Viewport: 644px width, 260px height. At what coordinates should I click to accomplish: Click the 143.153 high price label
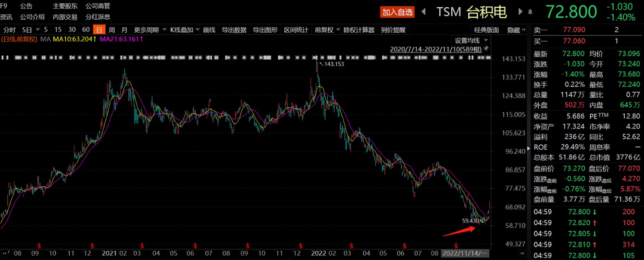[x=334, y=64]
